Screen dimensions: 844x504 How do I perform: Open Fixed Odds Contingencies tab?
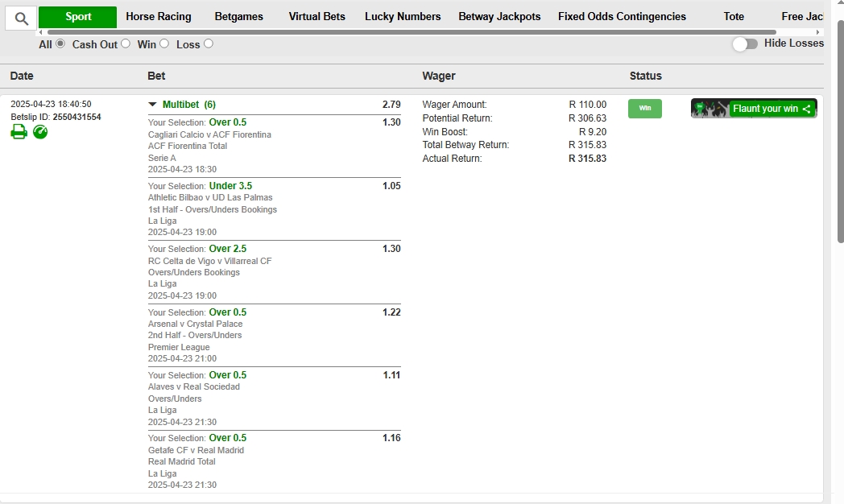pos(622,17)
